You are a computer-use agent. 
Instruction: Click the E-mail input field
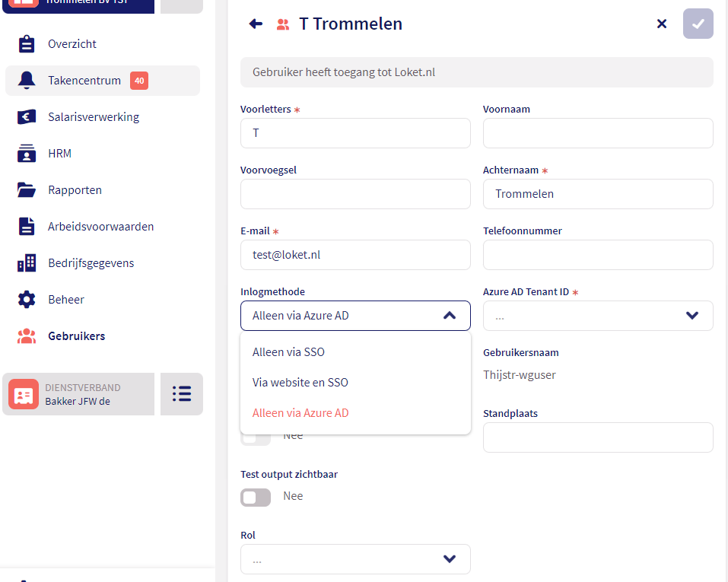355,255
